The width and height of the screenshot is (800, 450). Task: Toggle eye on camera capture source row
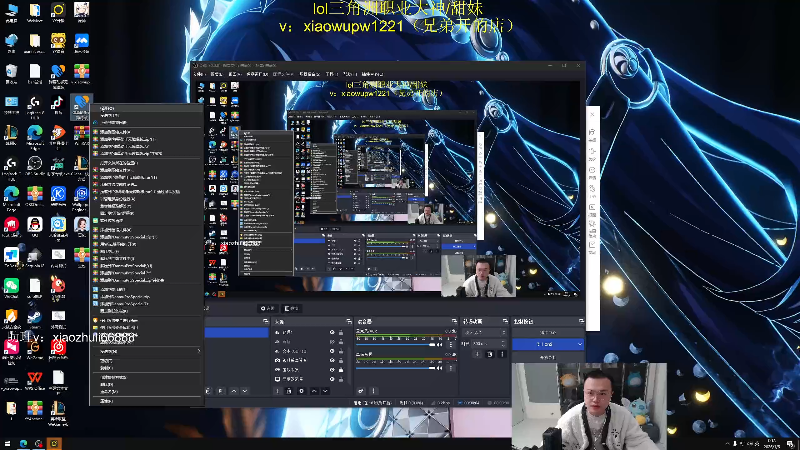(332, 360)
